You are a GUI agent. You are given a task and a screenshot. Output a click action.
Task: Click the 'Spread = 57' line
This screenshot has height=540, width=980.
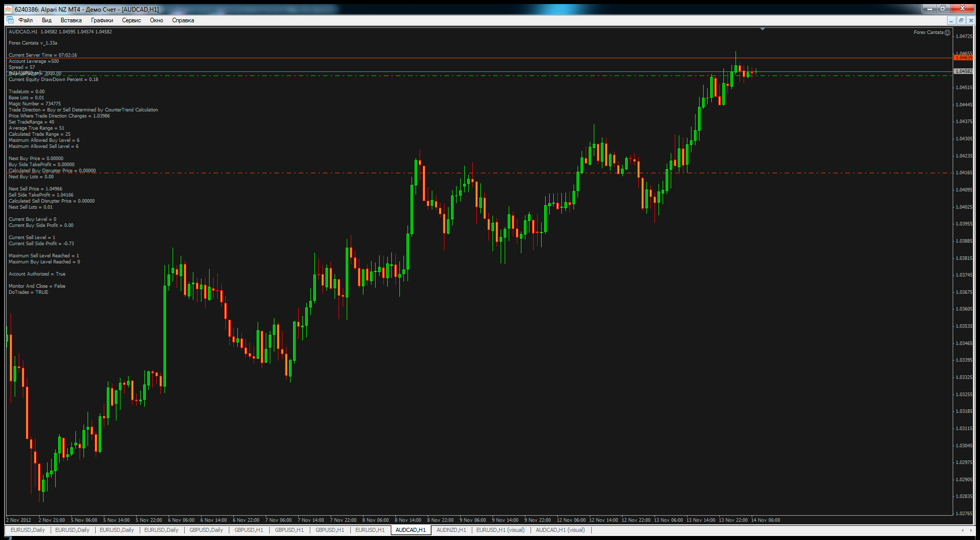pyautogui.click(x=22, y=67)
